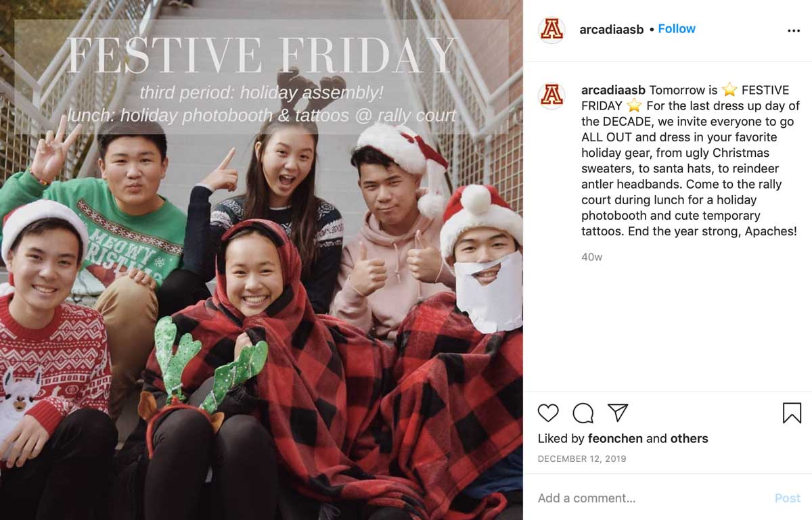Open the DECEMBER 12, 2019 date link
The image size is (812, 520).
pos(582,458)
